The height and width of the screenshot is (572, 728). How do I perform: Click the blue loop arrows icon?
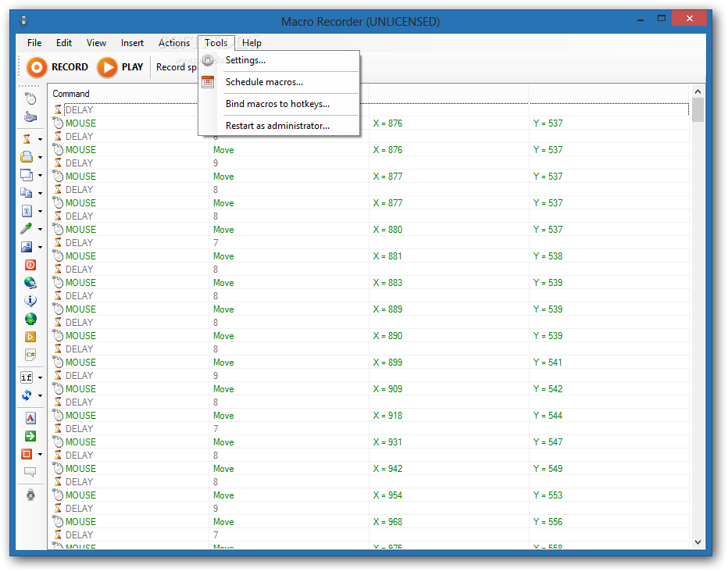click(x=27, y=395)
